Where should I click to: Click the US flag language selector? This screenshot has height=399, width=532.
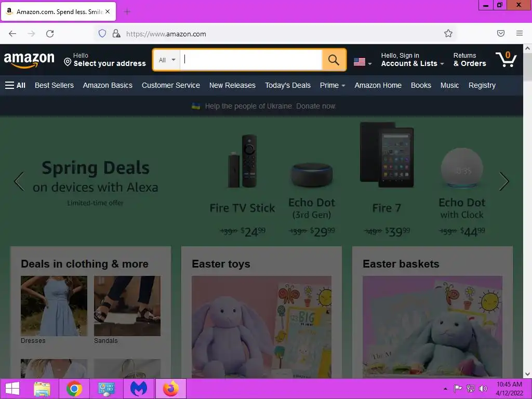[360, 62]
